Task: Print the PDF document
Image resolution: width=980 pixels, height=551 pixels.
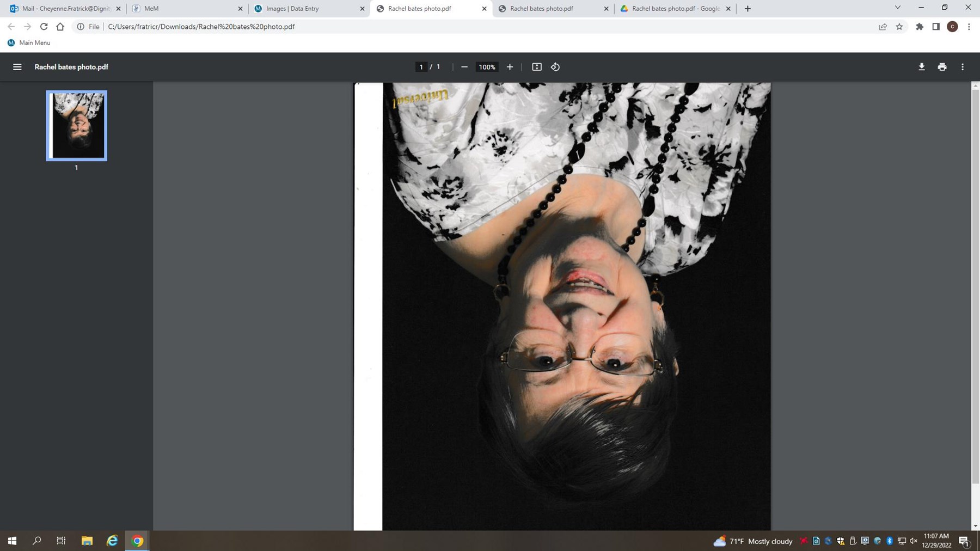Action: [x=942, y=67]
